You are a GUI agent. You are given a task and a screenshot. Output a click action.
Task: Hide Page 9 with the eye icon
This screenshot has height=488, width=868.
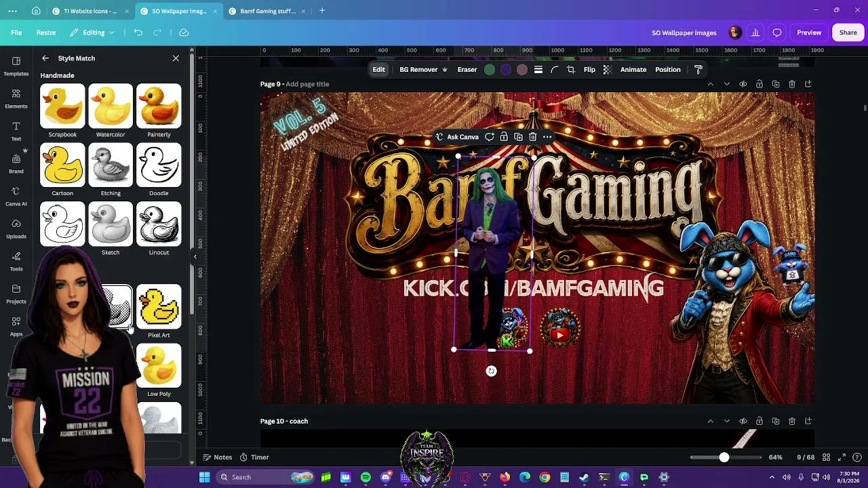click(x=743, y=84)
